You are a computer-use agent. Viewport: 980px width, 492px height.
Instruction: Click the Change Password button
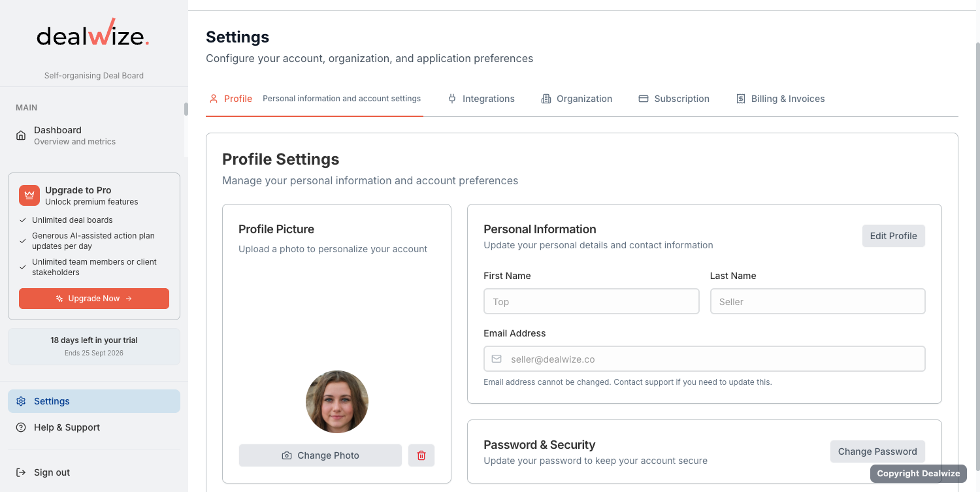877,451
